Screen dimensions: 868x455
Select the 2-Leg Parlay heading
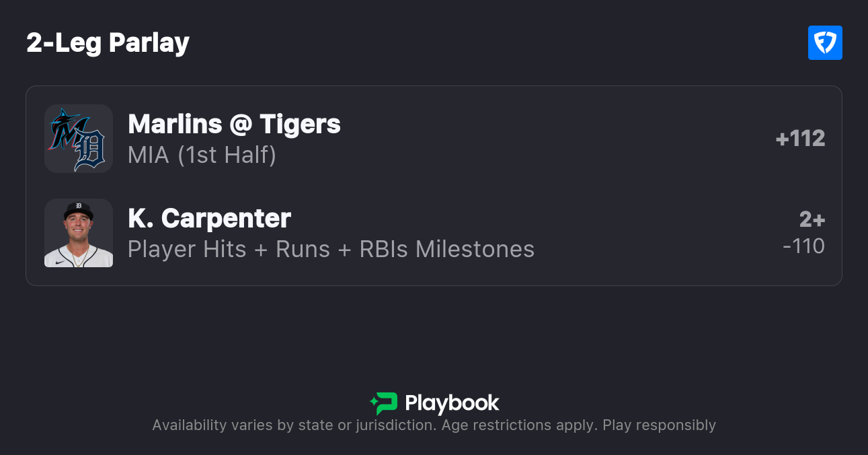click(x=108, y=43)
